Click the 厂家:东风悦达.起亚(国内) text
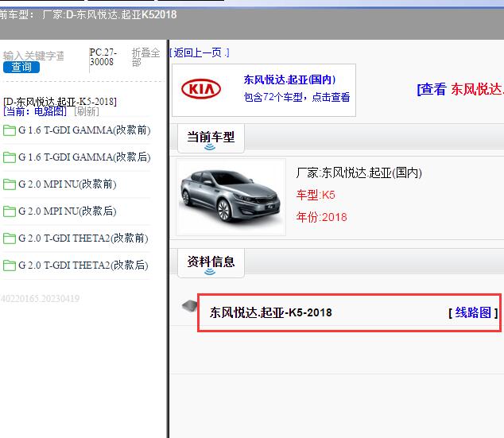 point(359,172)
